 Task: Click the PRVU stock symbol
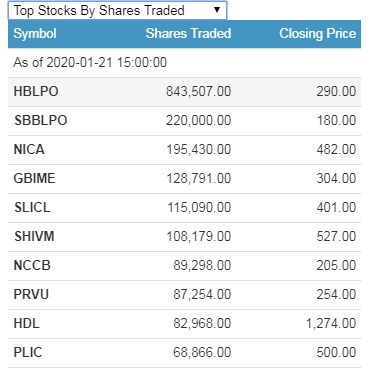[31, 295]
